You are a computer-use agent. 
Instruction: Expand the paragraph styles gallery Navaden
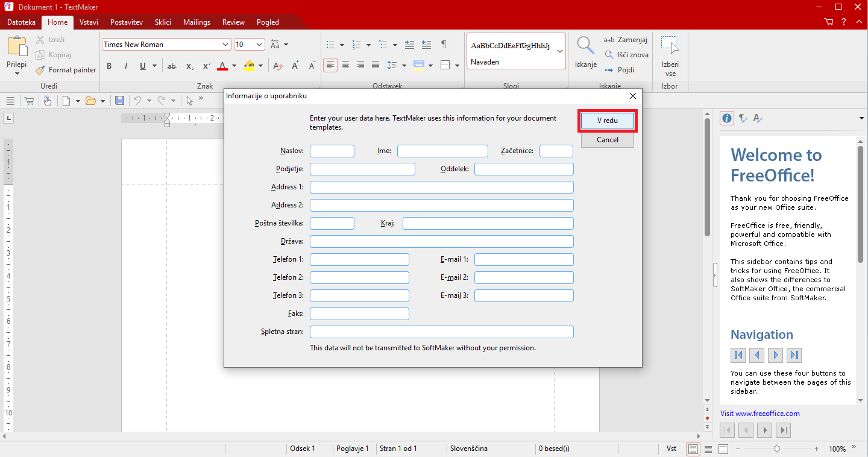point(560,51)
